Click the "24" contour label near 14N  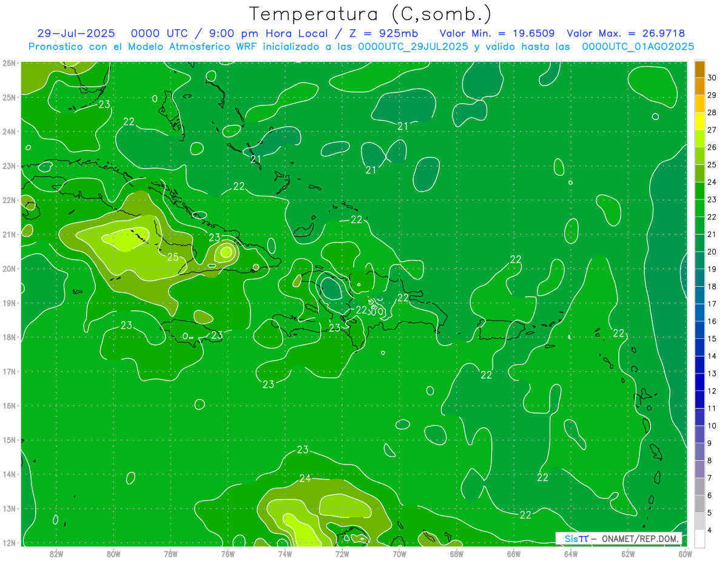305,478
